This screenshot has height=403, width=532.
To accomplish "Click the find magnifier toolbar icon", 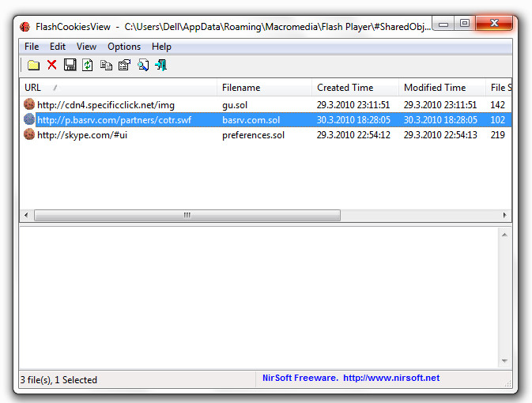I will point(143,65).
